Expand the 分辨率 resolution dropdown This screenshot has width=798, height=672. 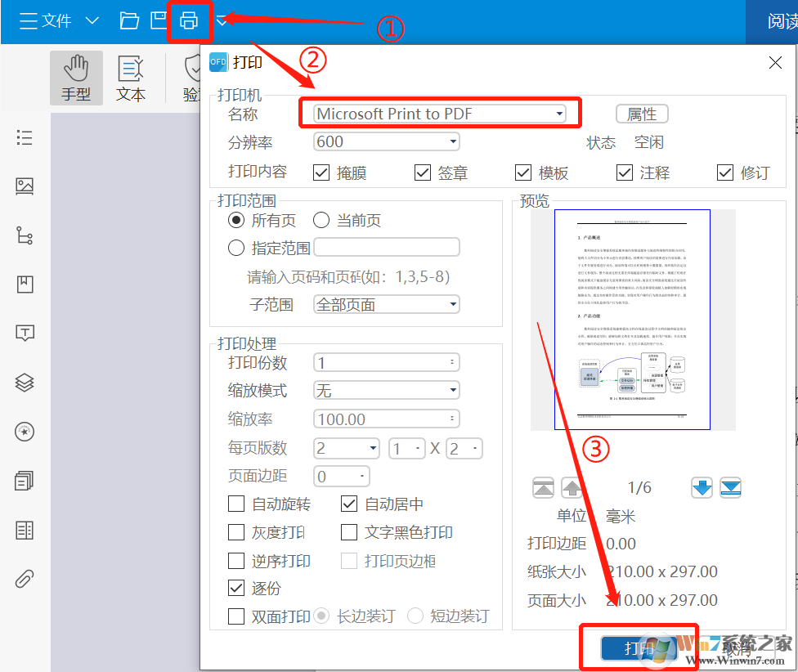[x=386, y=141]
